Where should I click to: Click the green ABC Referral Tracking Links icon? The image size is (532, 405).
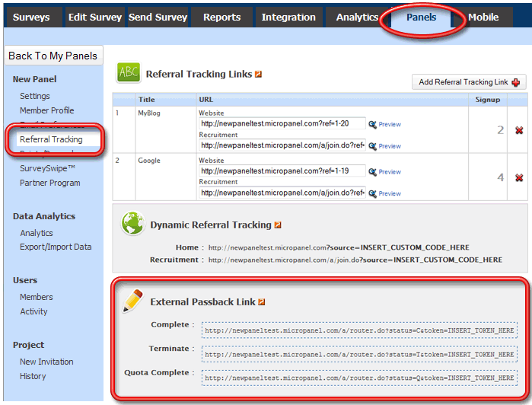(129, 72)
